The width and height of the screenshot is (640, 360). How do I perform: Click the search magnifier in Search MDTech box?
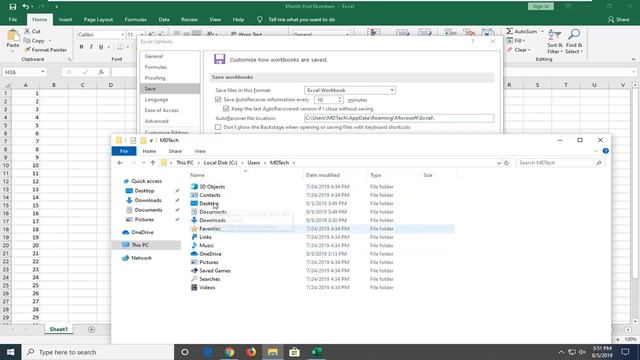pos(599,163)
